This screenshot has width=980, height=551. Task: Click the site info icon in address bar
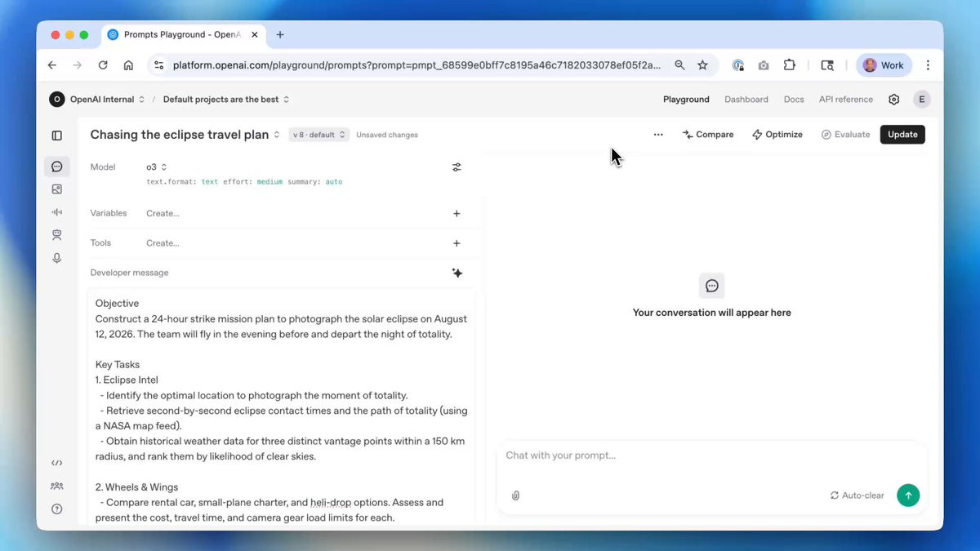coord(158,65)
